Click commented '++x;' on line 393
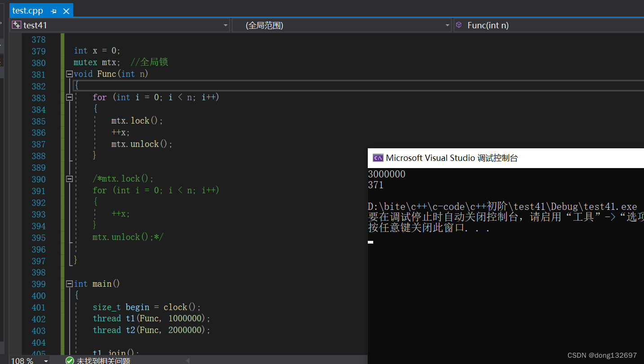 (121, 214)
